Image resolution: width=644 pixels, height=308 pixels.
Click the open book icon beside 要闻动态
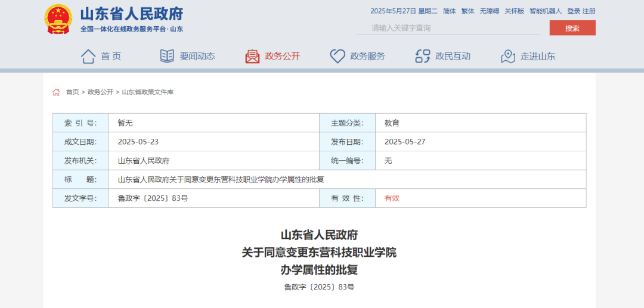click(x=167, y=56)
